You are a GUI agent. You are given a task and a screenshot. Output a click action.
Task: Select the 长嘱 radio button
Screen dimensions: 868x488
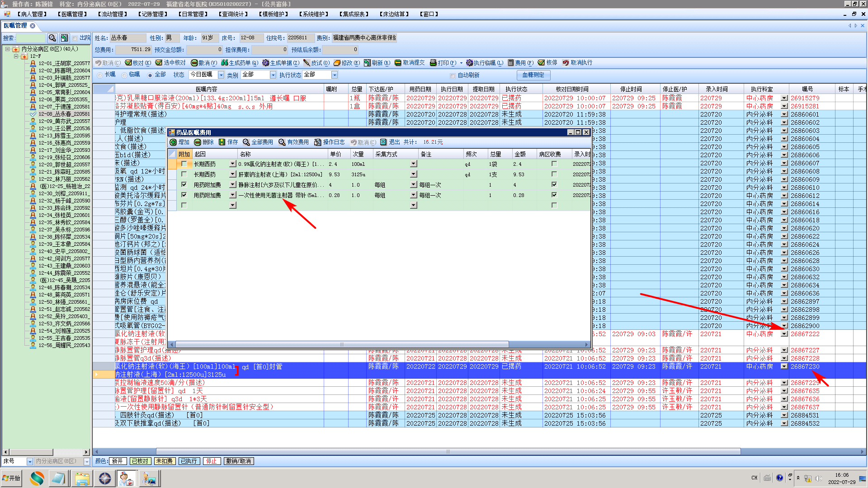click(x=100, y=75)
